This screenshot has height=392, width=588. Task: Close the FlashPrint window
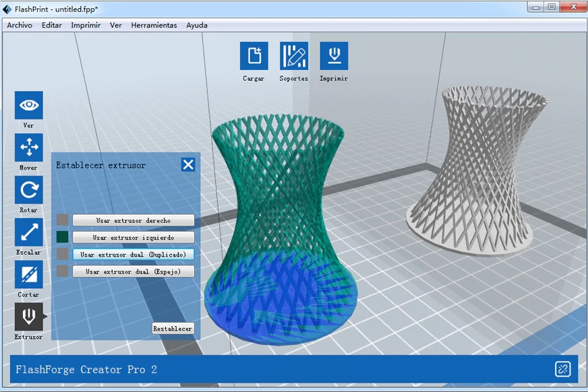click(573, 7)
